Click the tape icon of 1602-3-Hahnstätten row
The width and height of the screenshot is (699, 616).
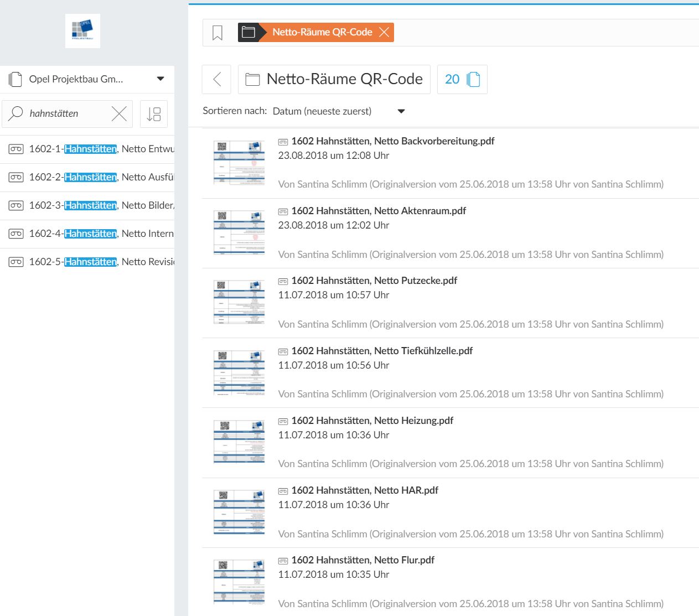pyautogui.click(x=16, y=205)
